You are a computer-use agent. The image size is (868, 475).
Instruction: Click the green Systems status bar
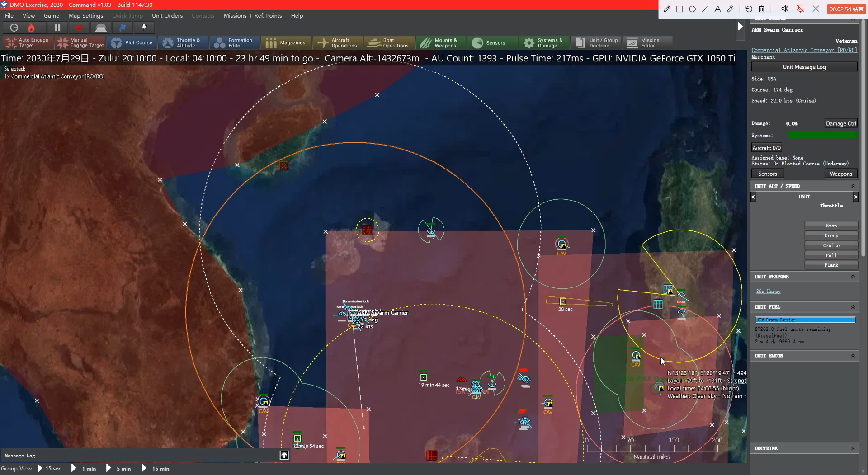coord(823,135)
